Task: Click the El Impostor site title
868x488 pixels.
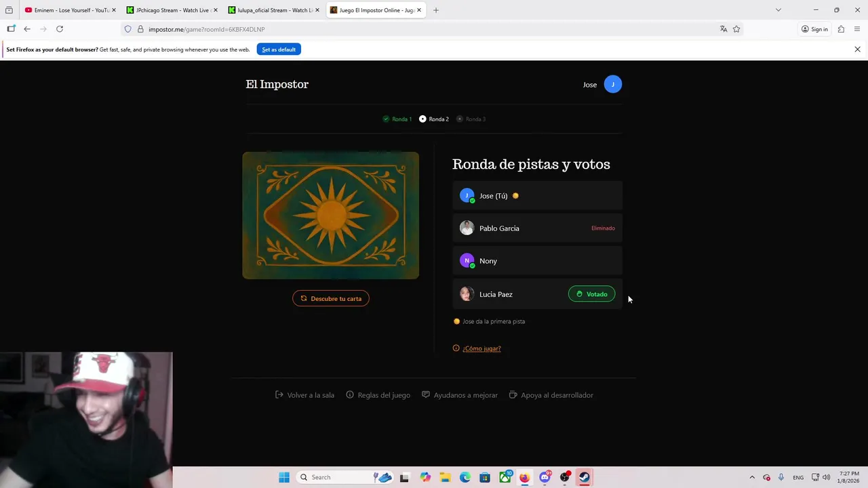Action: (277, 84)
